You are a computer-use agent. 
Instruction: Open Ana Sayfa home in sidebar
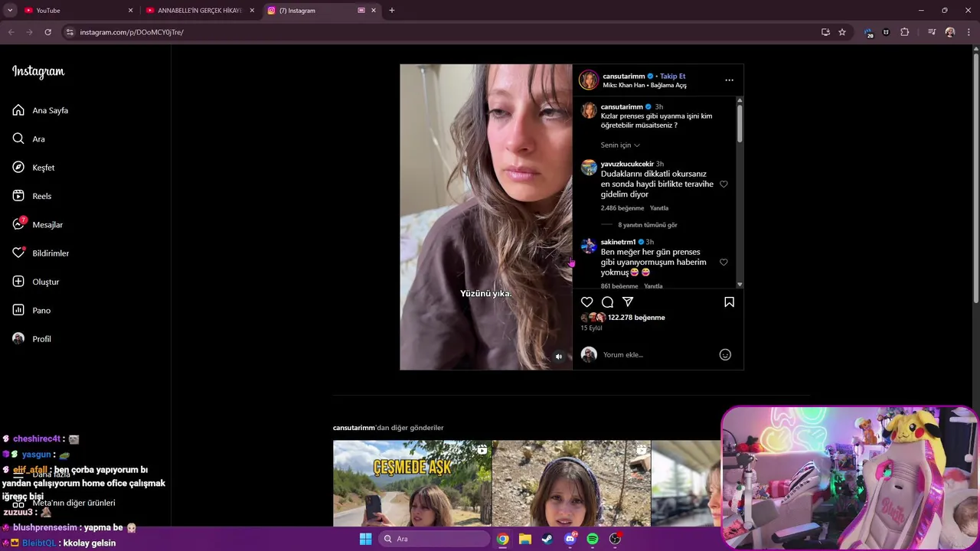41,110
